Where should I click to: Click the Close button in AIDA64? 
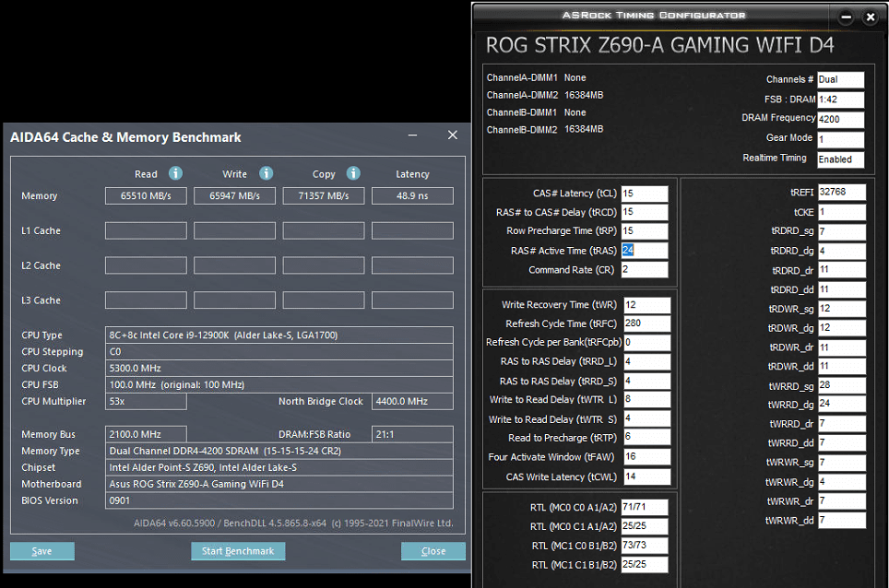click(433, 551)
